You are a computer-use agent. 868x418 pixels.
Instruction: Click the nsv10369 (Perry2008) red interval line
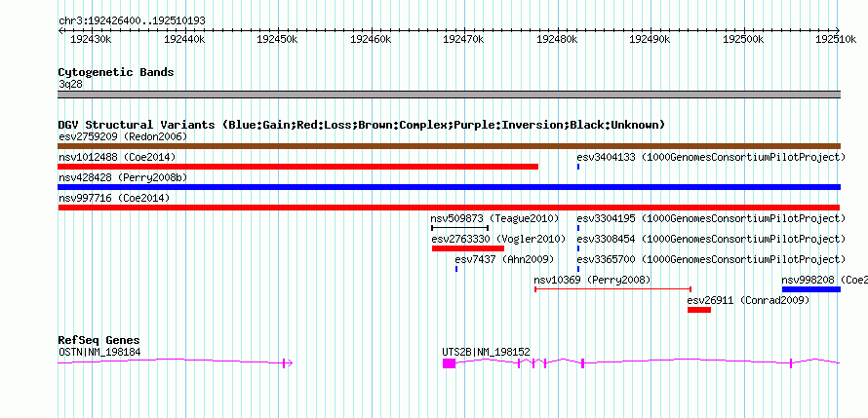tap(612, 289)
